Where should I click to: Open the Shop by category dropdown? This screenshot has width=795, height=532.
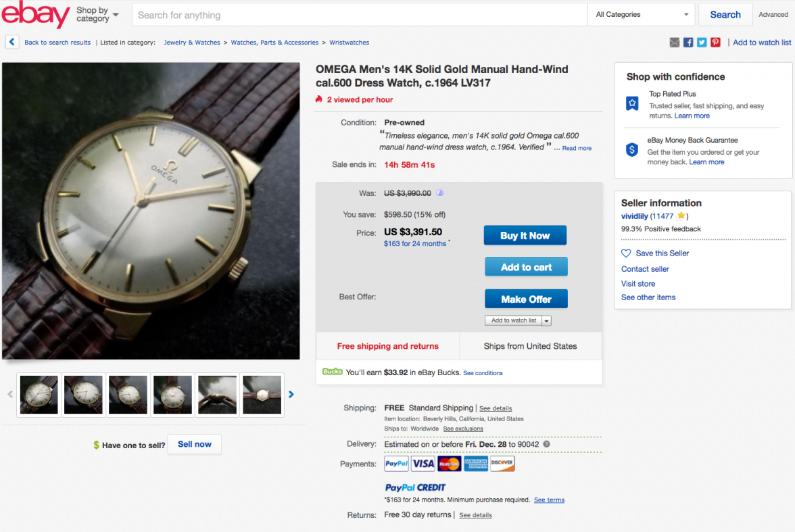(x=97, y=14)
